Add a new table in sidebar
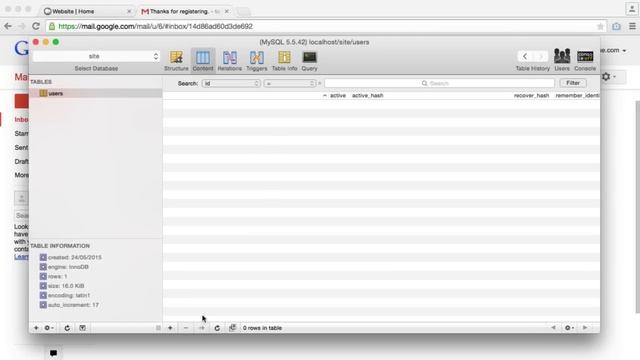The image size is (640, 360). (x=36, y=328)
